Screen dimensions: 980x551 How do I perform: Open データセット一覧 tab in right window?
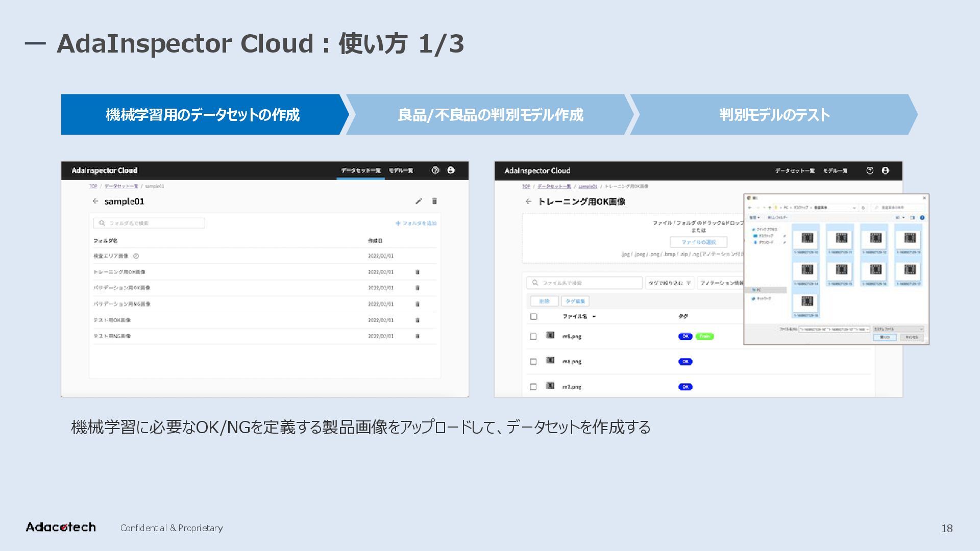[795, 170]
